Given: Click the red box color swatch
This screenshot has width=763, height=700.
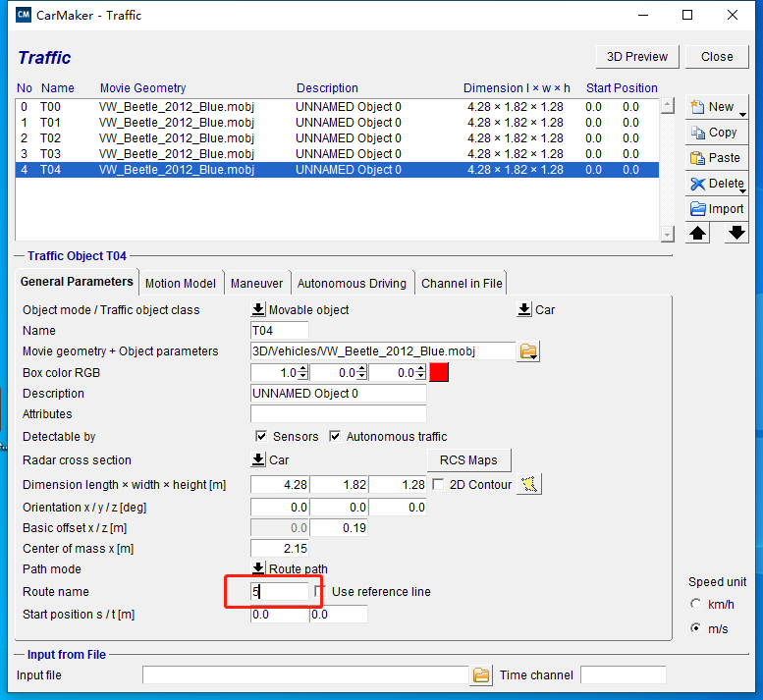Looking at the screenshot, I should pos(439,373).
